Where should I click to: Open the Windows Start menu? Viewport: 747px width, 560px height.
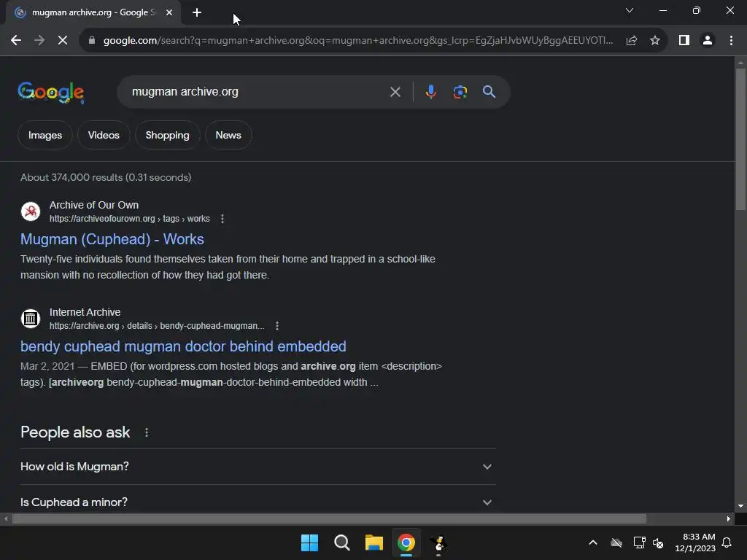pos(309,542)
